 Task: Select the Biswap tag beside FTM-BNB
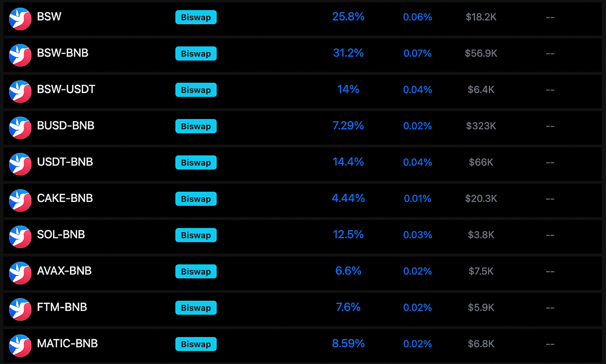pos(196,308)
